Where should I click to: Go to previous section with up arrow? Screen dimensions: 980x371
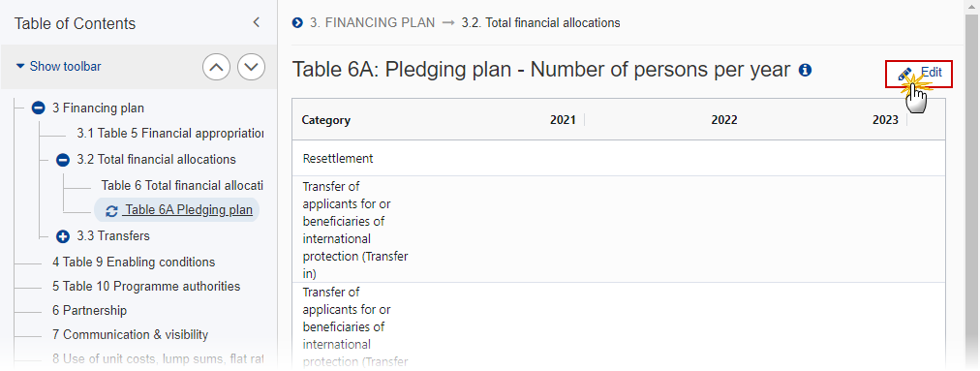coord(216,67)
